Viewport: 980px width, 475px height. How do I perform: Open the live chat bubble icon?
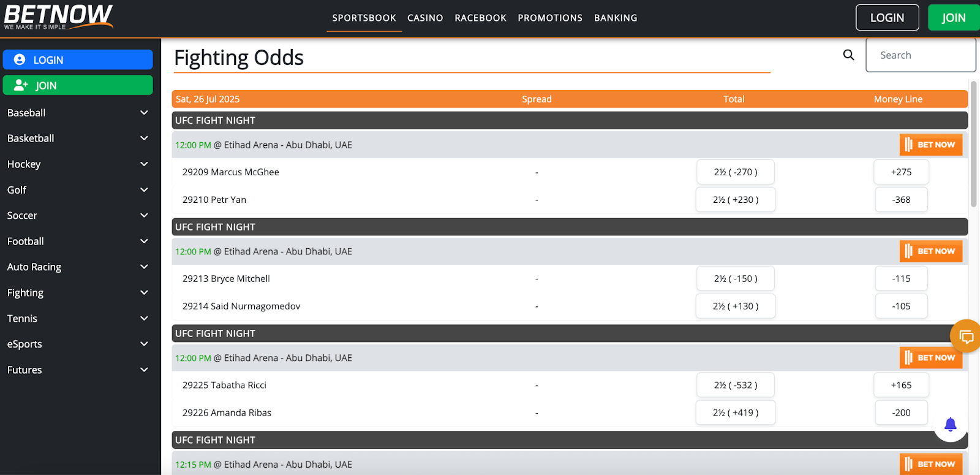[x=966, y=336]
